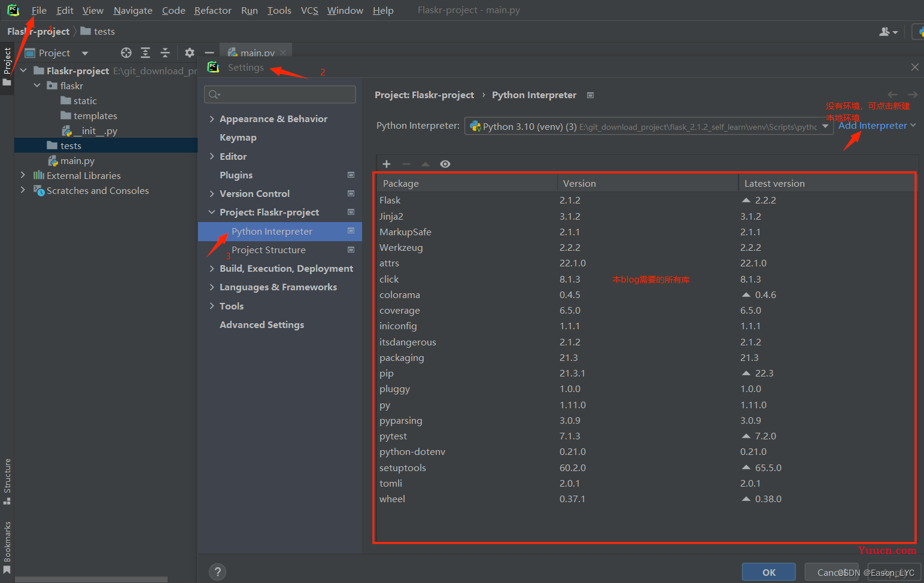924x583 pixels.
Task: Open the Python Interpreter combo box
Action: 649,126
